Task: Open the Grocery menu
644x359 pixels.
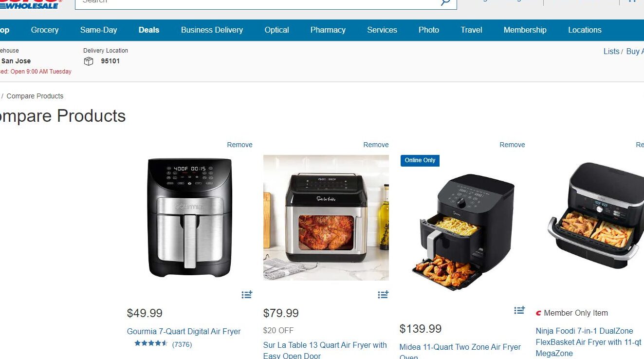Action: click(45, 30)
